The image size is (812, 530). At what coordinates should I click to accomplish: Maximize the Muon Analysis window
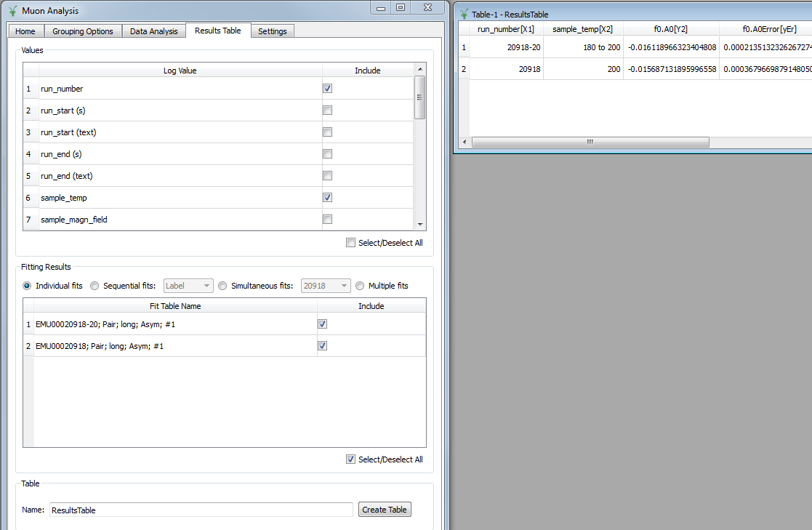[401, 7]
